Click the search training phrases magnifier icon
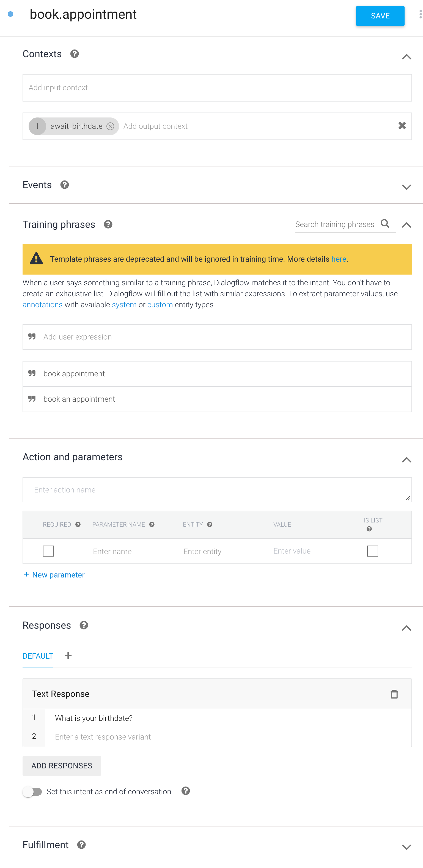 (x=385, y=224)
